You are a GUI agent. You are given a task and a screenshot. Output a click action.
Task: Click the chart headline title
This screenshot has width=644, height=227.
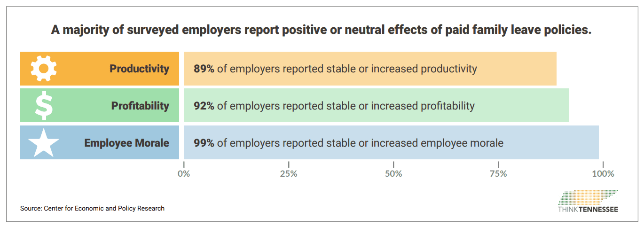tap(321, 30)
